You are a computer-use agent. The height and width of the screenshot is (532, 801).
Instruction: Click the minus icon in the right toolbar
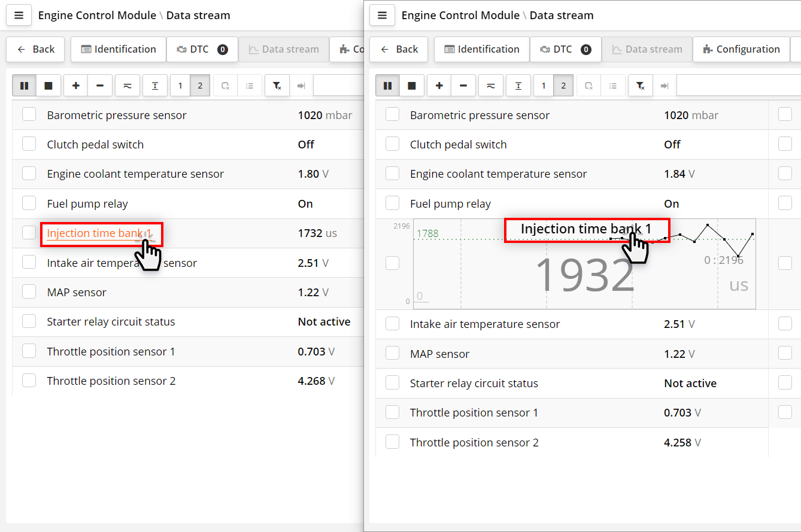point(463,86)
